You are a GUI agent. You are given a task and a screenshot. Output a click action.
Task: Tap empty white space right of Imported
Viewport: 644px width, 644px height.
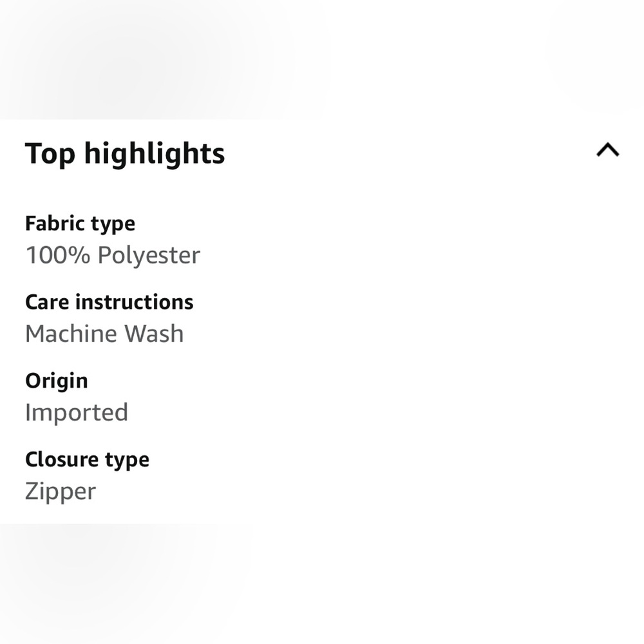pos(370,412)
